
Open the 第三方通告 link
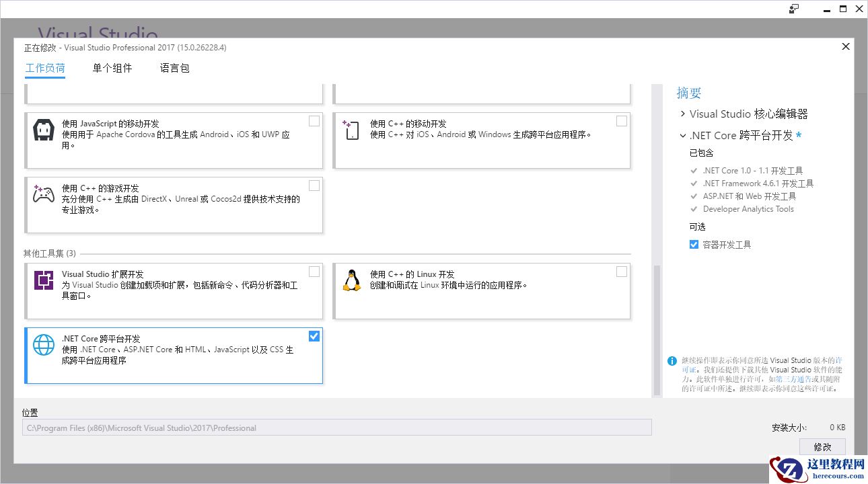[x=793, y=379]
